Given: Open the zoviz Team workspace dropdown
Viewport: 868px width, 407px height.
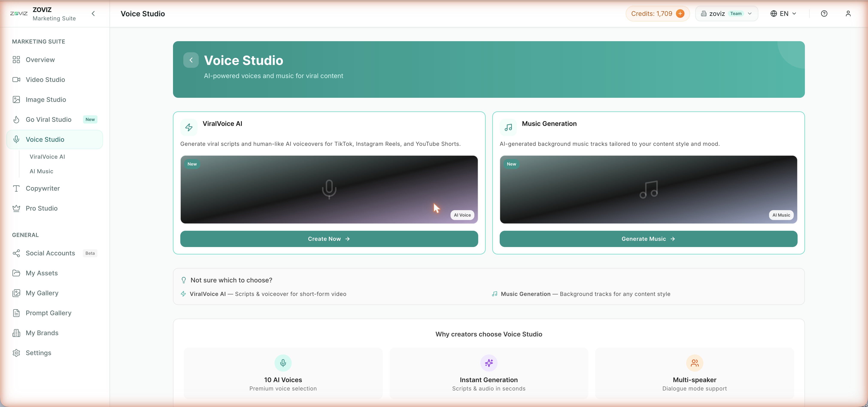Looking at the screenshot, I should (727, 14).
